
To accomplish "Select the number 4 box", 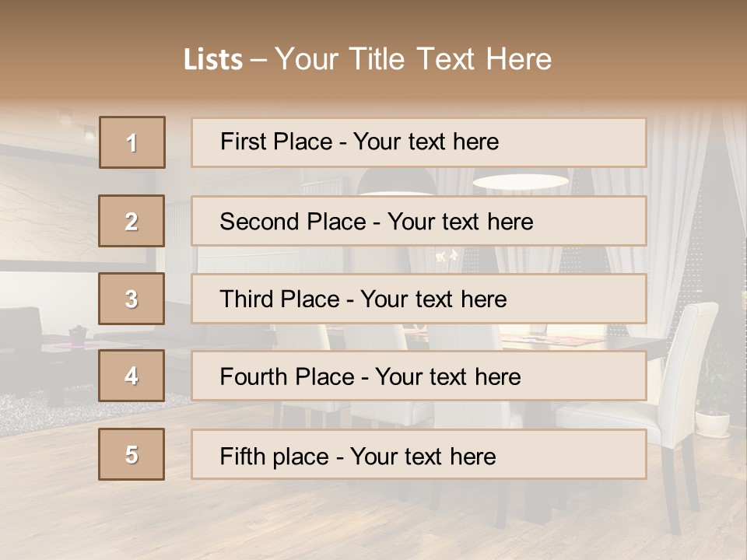I will click(132, 376).
